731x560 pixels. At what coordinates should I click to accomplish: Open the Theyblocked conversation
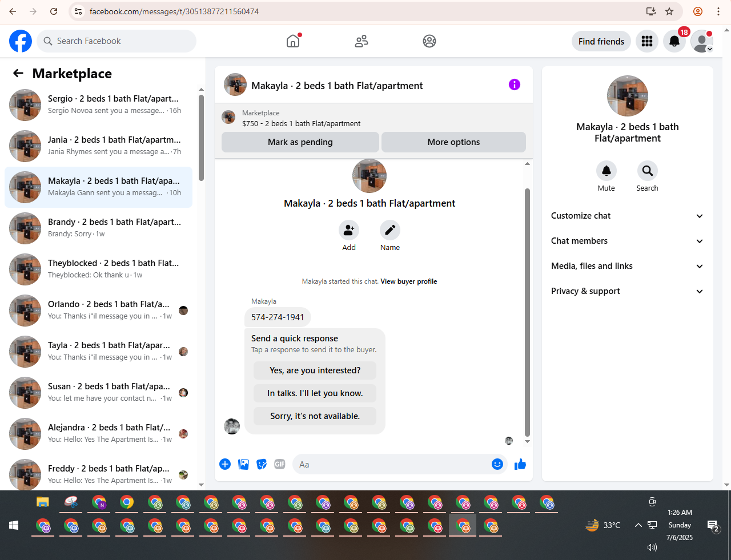98,269
